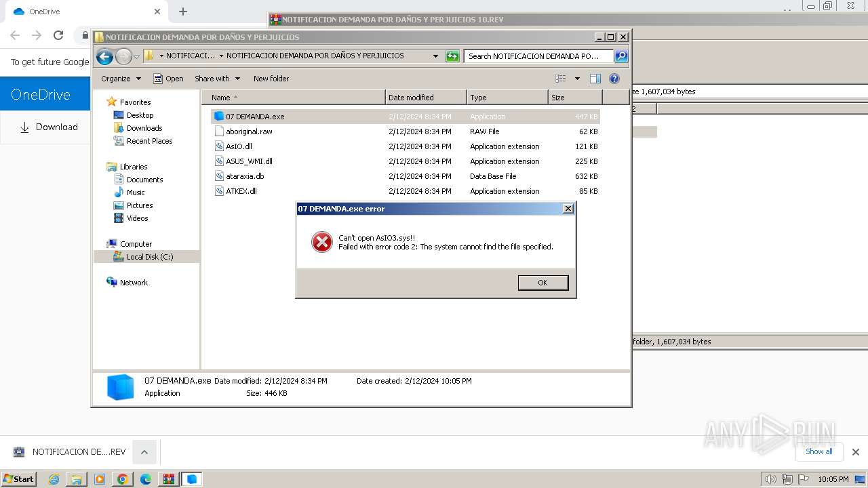Select the aboriginal.raw file
The width and height of the screenshot is (868, 488).
coord(406,131)
